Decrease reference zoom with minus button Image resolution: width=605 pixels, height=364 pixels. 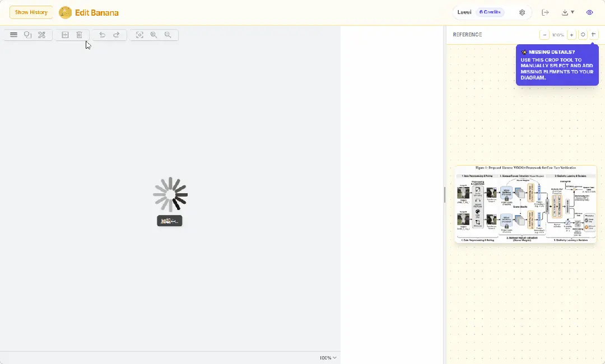tap(544, 35)
